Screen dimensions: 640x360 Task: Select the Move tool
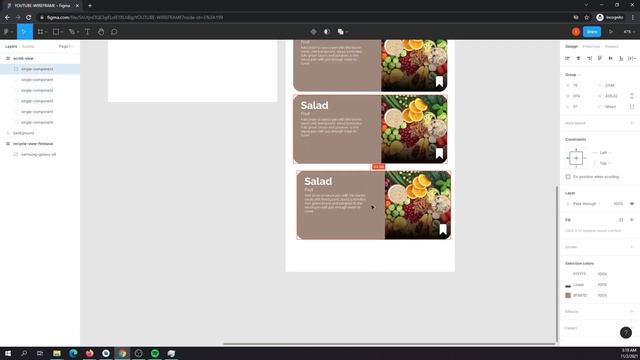pos(23,31)
